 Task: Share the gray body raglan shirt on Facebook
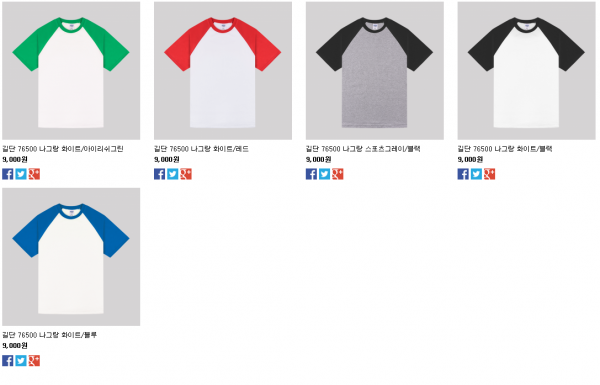pyautogui.click(x=311, y=174)
